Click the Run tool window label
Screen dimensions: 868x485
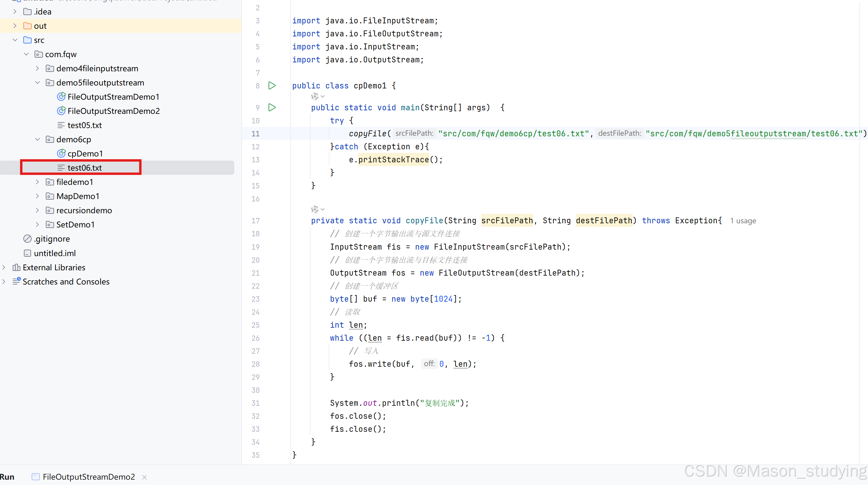coord(7,476)
